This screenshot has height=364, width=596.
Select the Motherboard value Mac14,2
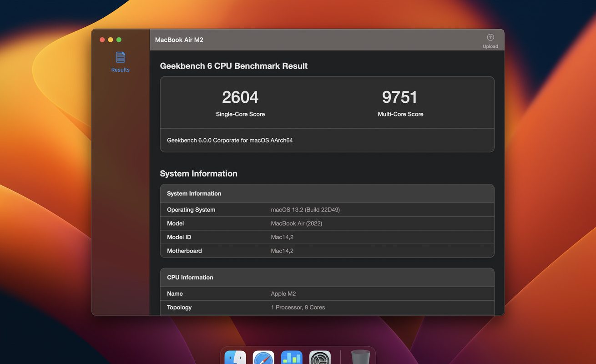(x=282, y=251)
